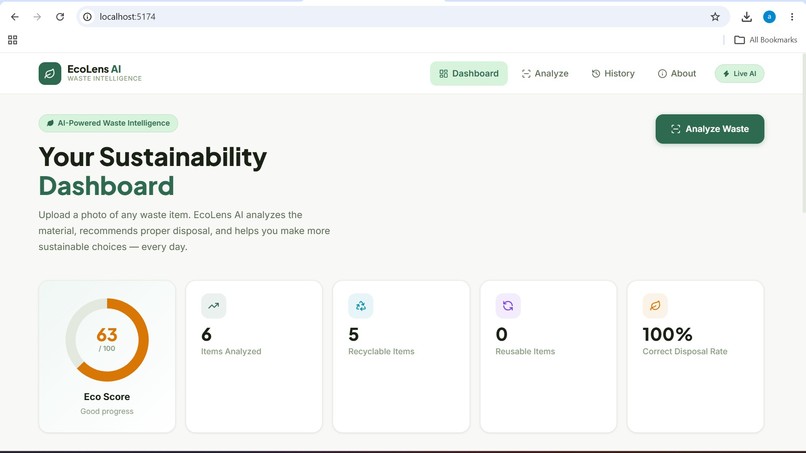This screenshot has width=806, height=453.
Task: Click the Eco Score donut gauge
Action: tap(107, 340)
